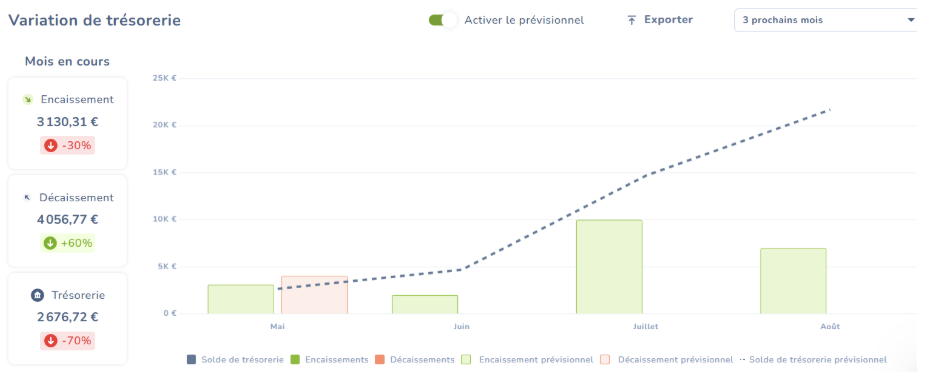Click the -70% badge
Viewport: 942px width, 392px height.
click(67, 341)
